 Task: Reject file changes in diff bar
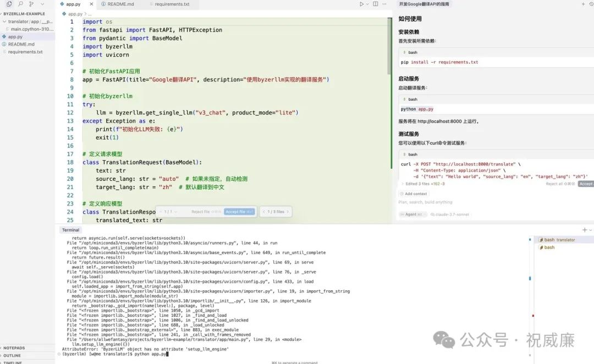pos(206,212)
